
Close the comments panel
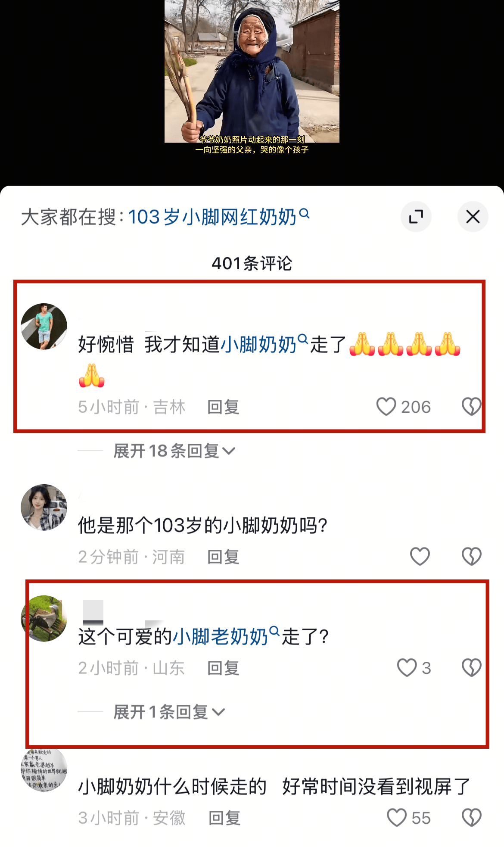point(473,216)
